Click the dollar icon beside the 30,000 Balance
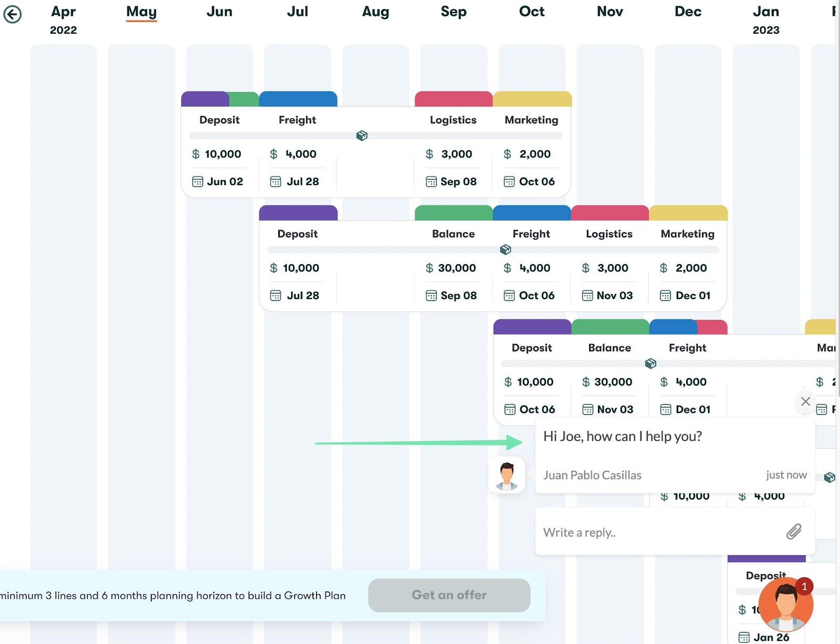 (429, 268)
